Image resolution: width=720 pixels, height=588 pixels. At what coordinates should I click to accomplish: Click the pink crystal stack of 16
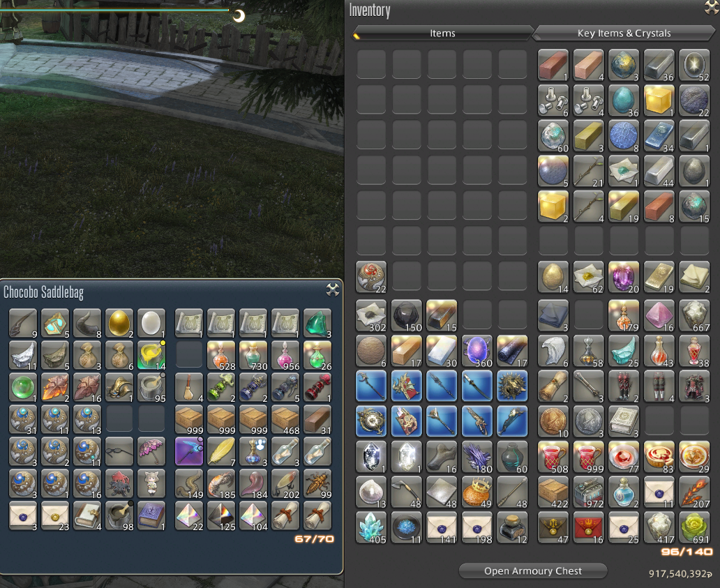659,316
